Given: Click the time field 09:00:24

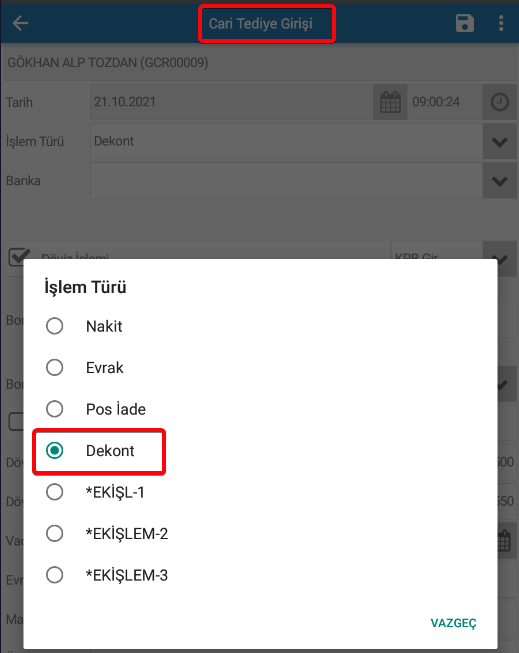Looking at the screenshot, I should tap(445, 102).
